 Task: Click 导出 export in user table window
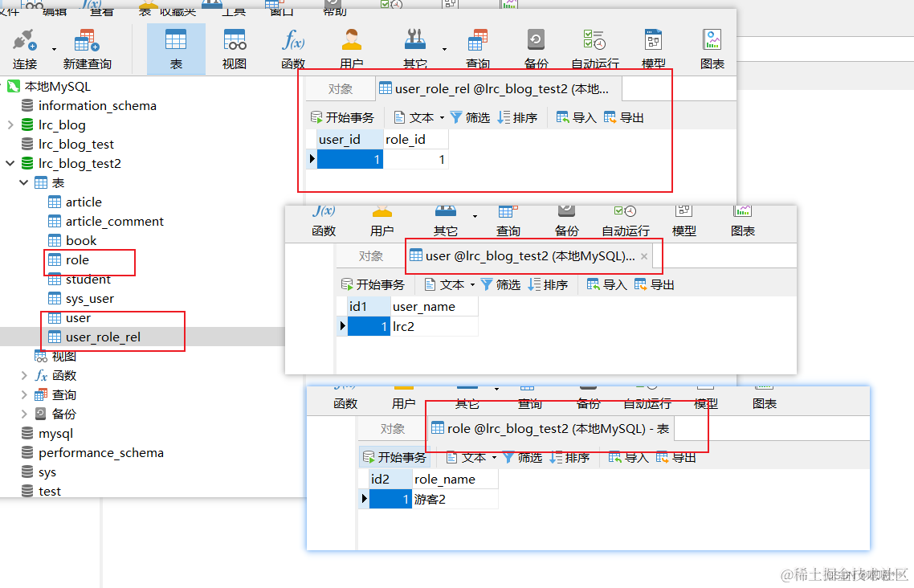tap(654, 284)
